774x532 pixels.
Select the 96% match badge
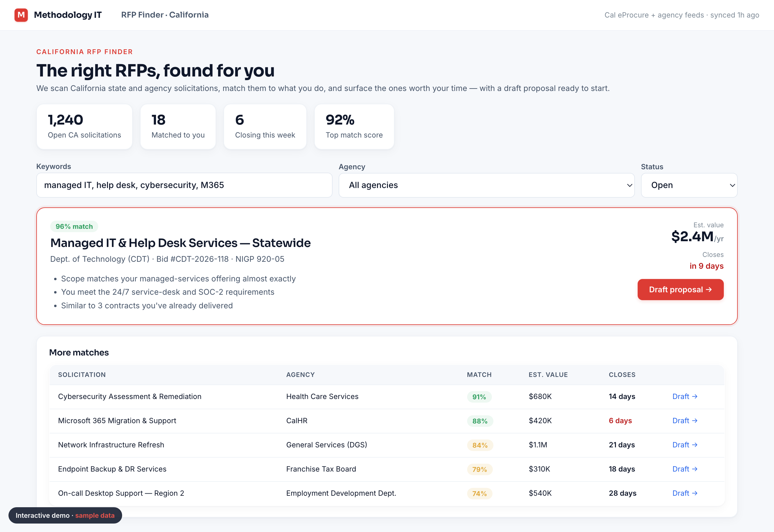74,226
